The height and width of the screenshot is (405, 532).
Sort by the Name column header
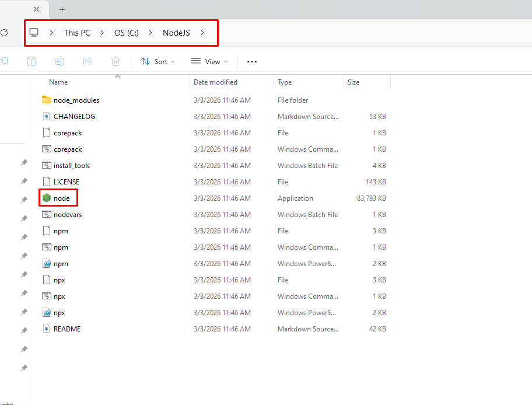58,82
